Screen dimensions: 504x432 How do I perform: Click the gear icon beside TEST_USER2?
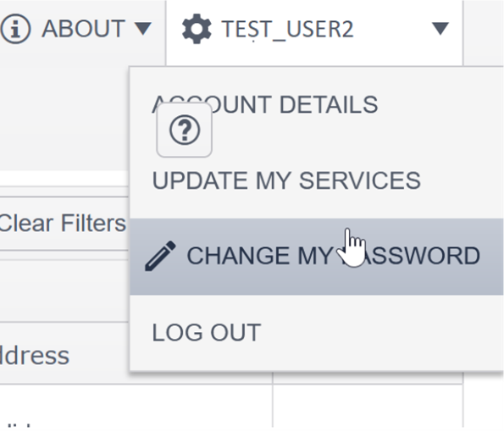click(197, 29)
